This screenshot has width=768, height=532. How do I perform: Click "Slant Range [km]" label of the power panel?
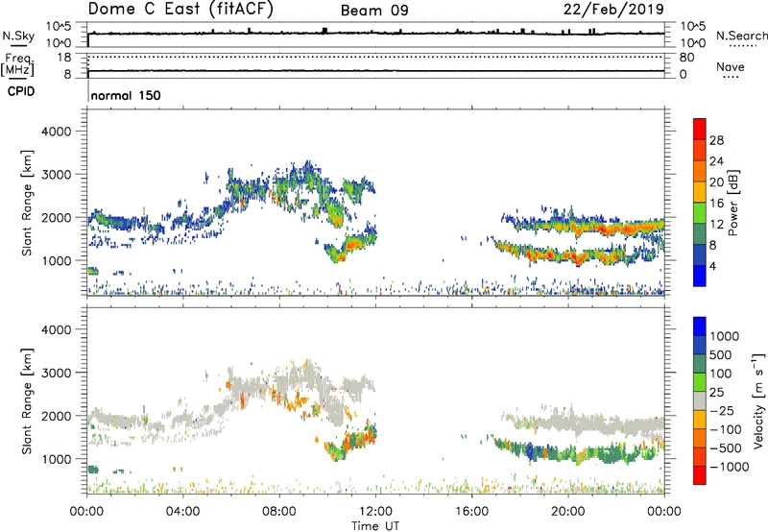(x=27, y=203)
